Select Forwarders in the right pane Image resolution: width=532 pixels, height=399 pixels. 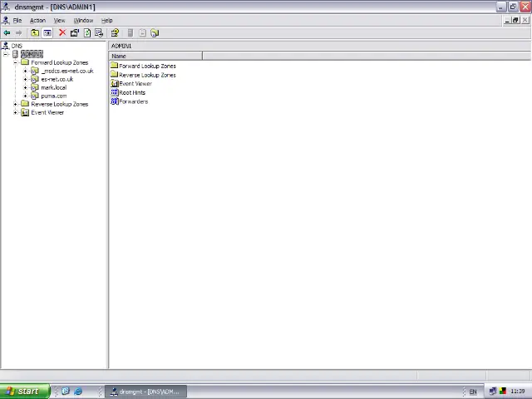pyautogui.click(x=133, y=101)
